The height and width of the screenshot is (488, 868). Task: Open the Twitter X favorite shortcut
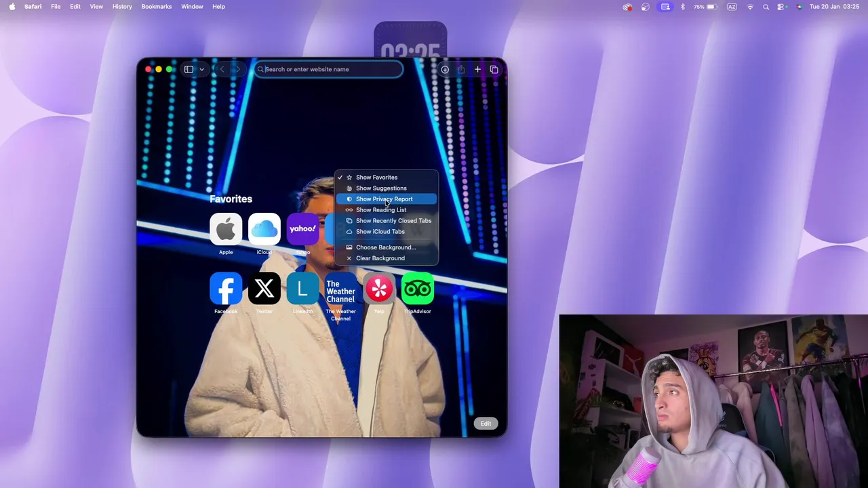[x=264, y=289]
